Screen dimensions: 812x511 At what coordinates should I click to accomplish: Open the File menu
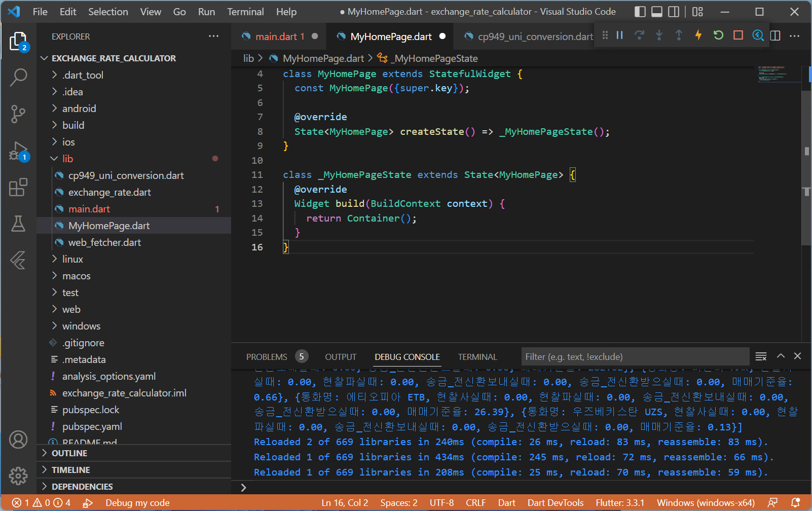click(x=40, y=12)
